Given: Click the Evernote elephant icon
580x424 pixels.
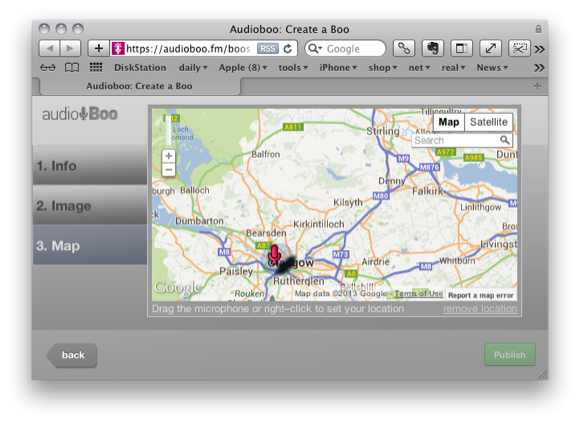Looking at the screenshot, I should 432,48.
